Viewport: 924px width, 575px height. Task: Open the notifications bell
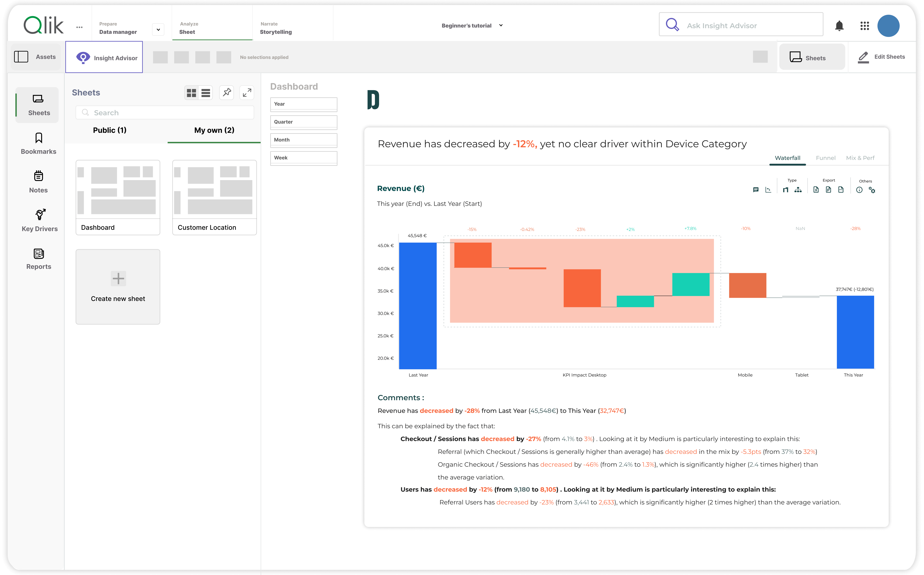839,26
